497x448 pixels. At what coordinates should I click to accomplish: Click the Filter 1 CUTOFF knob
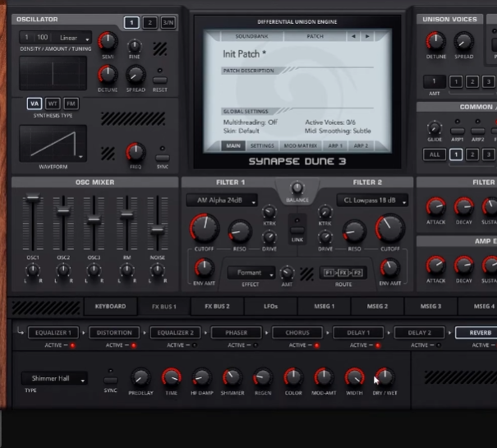(x=205, y=229)
